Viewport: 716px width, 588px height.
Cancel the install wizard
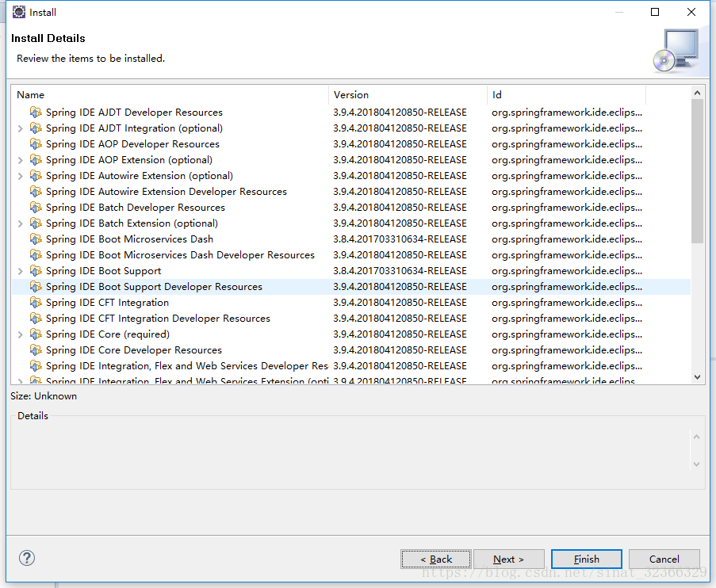pos(664,559)
